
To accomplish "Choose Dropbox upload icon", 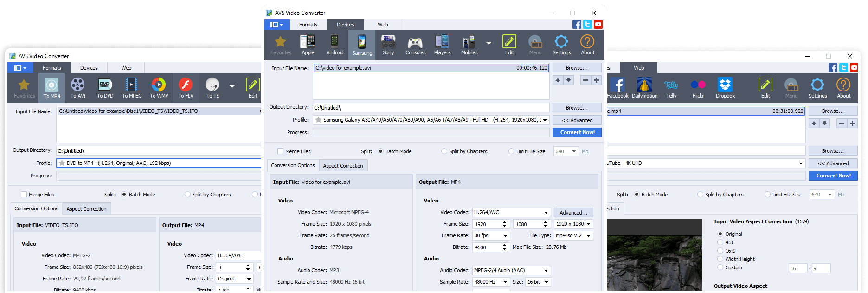I will click(725, 88).
